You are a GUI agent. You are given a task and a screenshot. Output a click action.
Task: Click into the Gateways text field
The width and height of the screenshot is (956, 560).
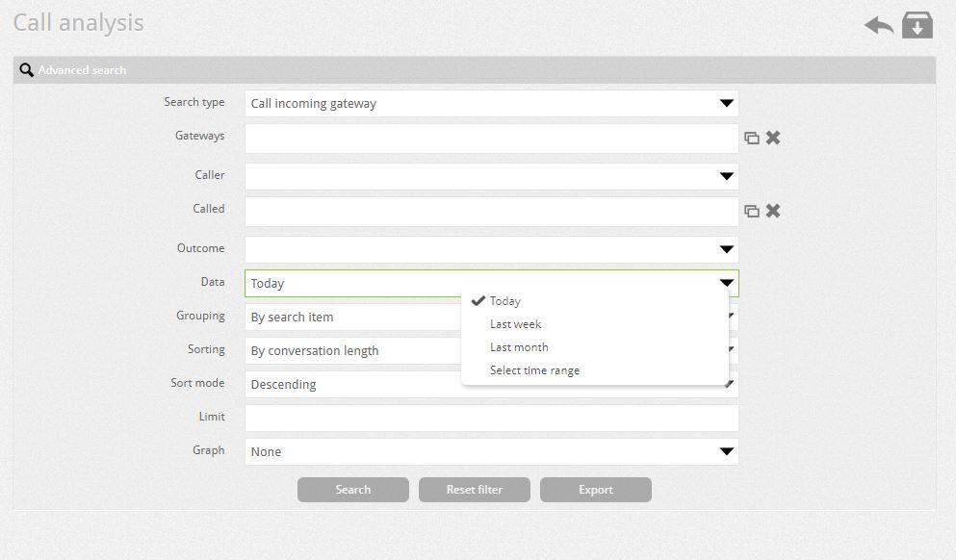pyautogui.click(x=491, y=139)
